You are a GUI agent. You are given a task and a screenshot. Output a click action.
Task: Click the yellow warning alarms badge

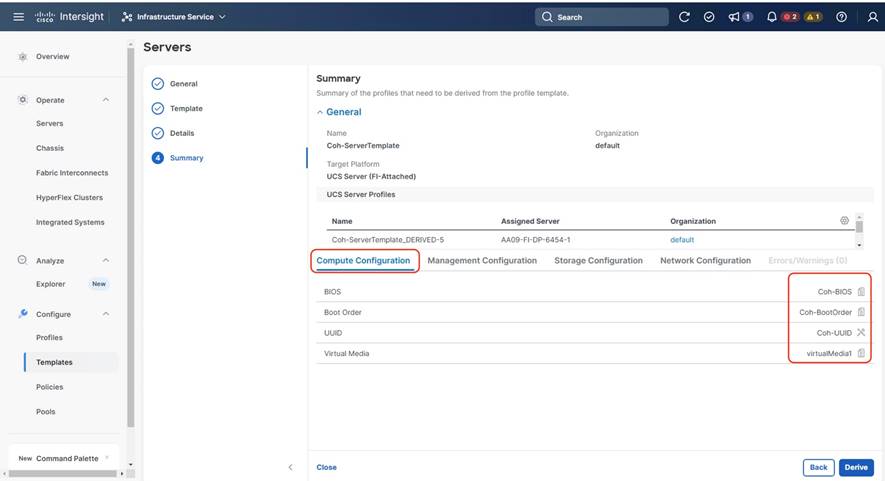(813, 17)
